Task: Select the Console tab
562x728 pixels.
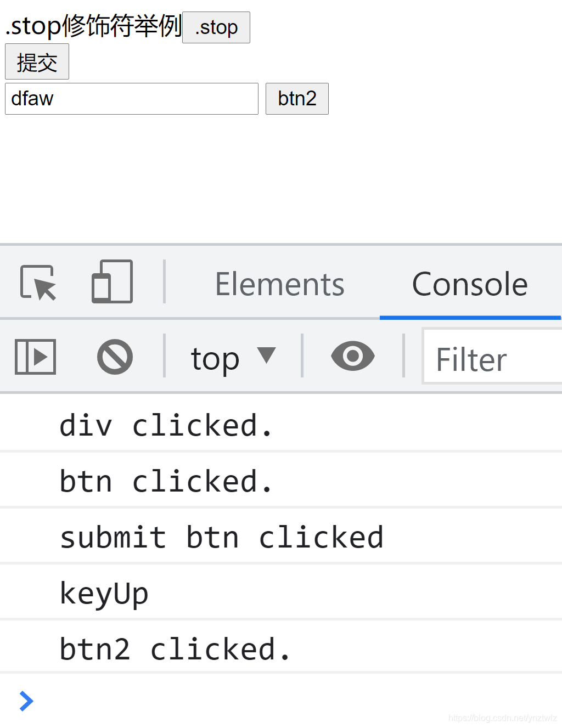Action: click(x=470, y=284)
